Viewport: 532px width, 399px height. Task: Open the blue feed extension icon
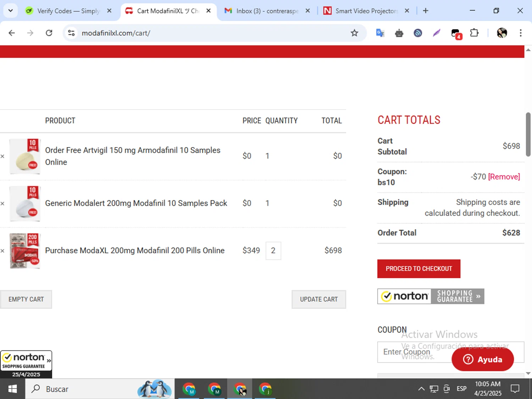418,33
